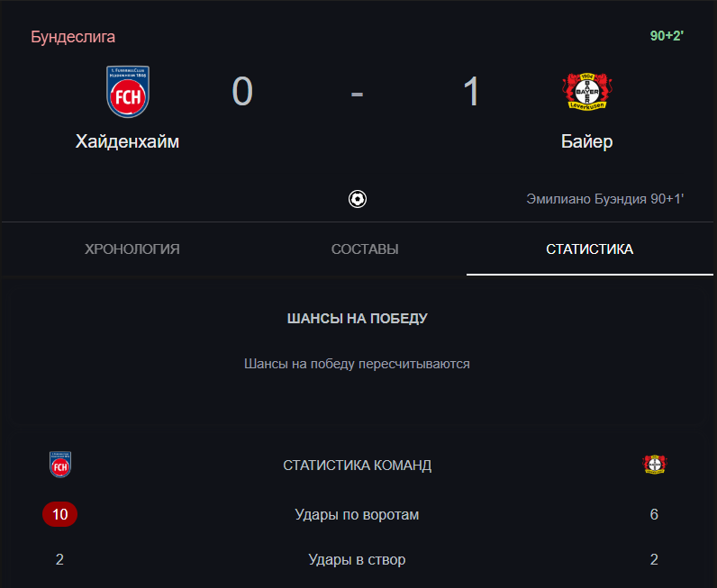The width and height of the screenshot is (717, 588).
Task: Click the red 10 shots badge
Action: pyautogui.click(x=60, y=514)
